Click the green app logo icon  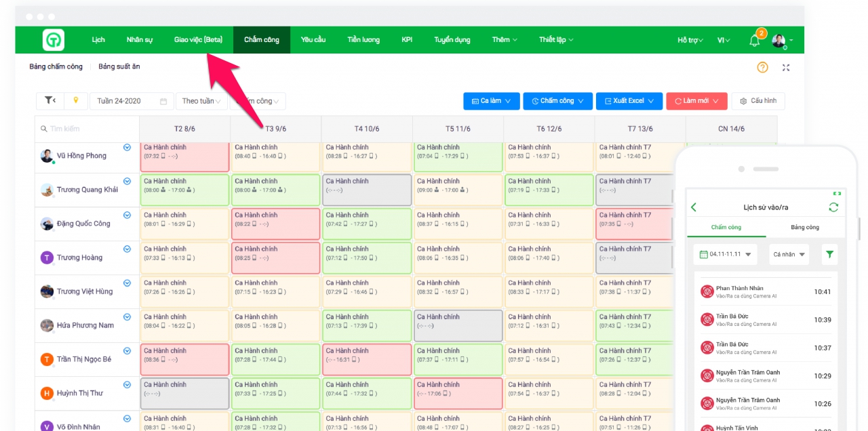click(53, 41)
